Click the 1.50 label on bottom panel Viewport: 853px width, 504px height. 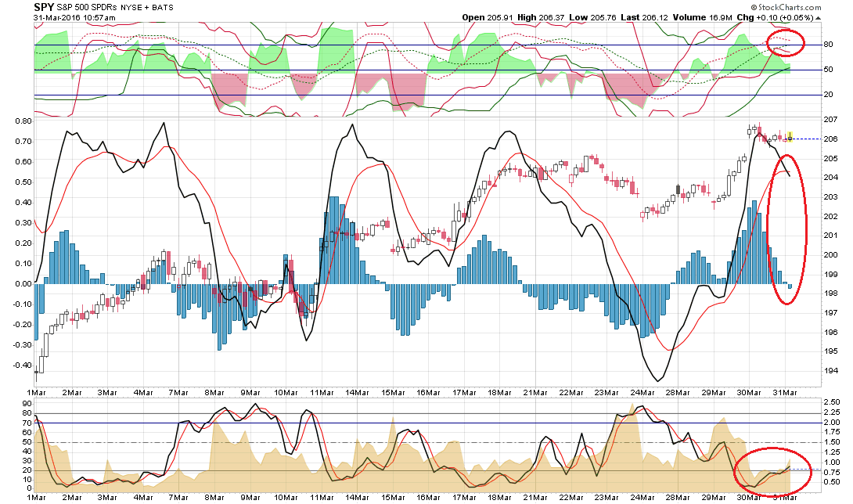[x=833, y=442]
